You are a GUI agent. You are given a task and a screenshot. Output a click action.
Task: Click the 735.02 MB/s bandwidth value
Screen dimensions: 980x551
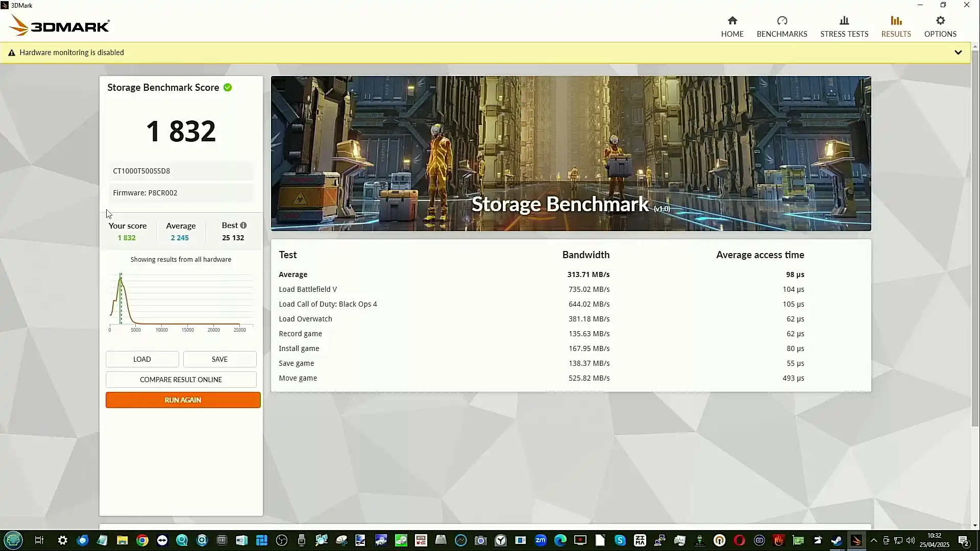589,289
